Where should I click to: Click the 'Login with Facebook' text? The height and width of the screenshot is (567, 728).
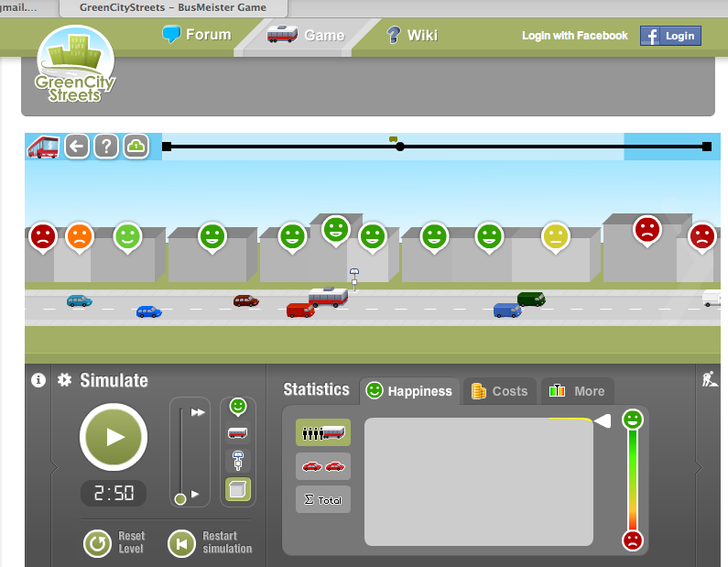coord(575,36)
